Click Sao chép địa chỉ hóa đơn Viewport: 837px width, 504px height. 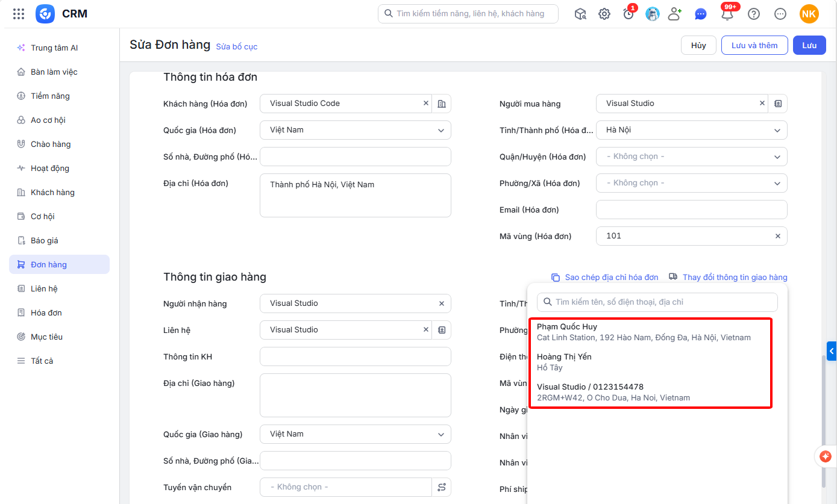(604, 278)
